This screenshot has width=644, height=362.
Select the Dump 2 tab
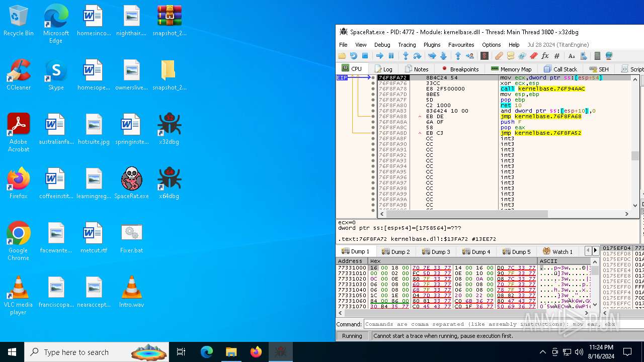pos(396,251)
